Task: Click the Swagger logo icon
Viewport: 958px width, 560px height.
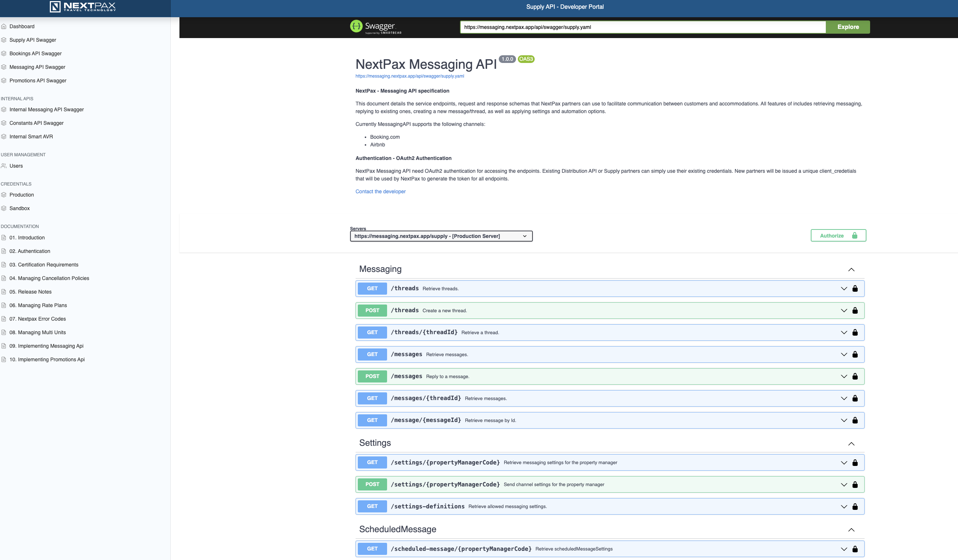Action: 356,26
